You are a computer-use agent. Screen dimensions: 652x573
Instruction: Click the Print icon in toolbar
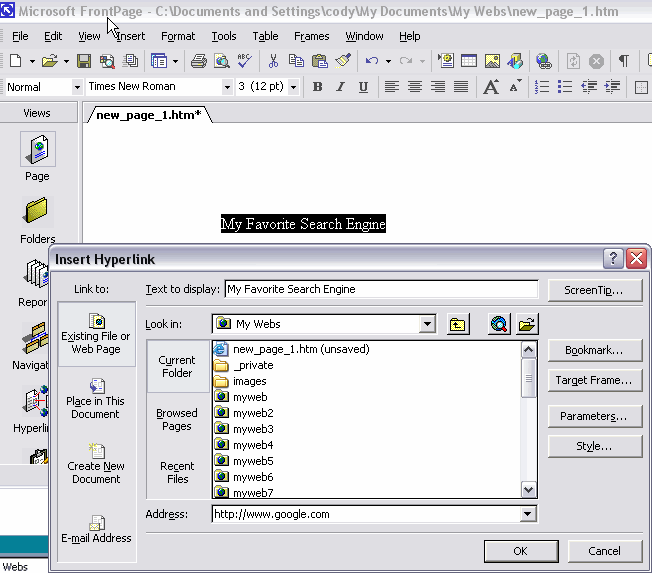(198, 61)
